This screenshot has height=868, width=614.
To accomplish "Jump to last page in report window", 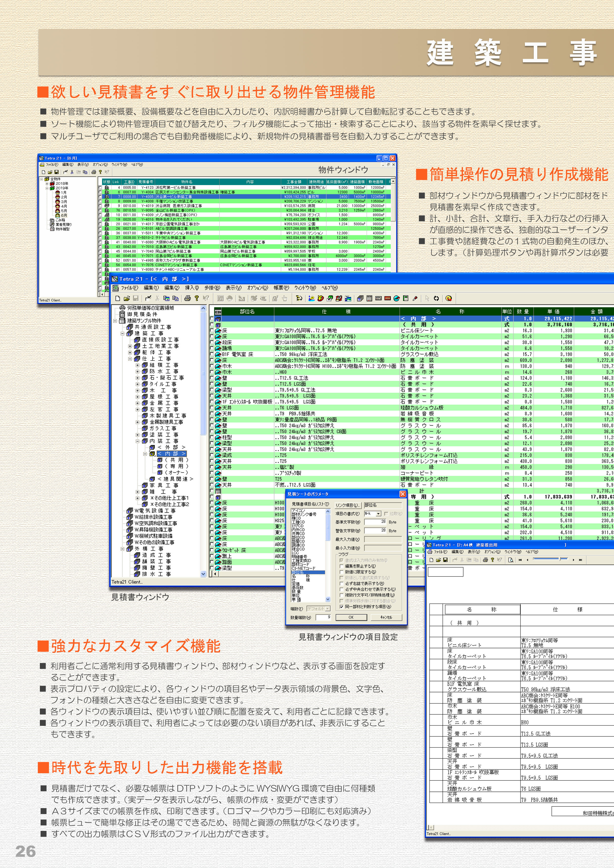I will pyautogui.click(x=580, y=560).
